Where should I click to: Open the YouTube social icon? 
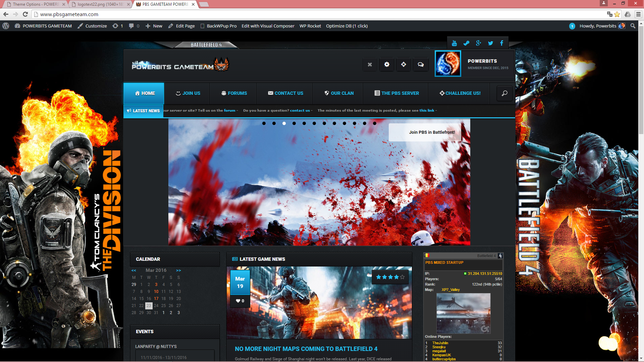point(454,43)
